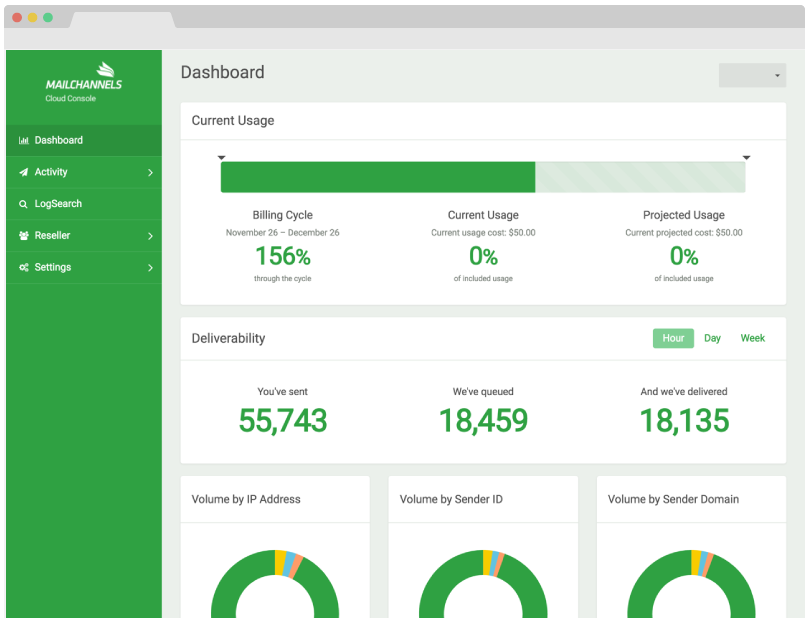Click the Activity paper plane icon
The width and height of the screenshot is (810, 618).
point(23,172)
